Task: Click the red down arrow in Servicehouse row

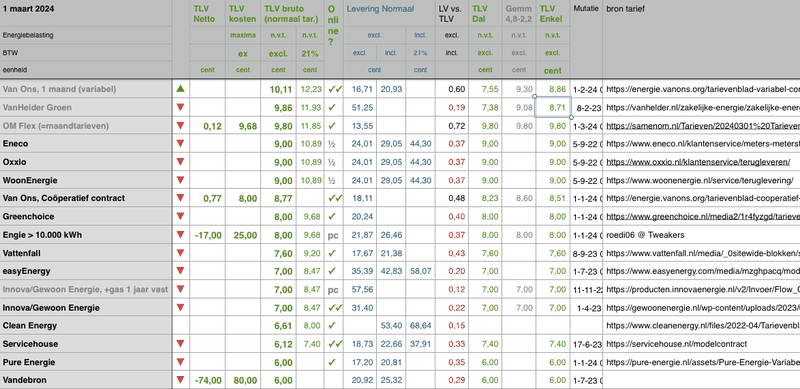Action: coord(180,344)
